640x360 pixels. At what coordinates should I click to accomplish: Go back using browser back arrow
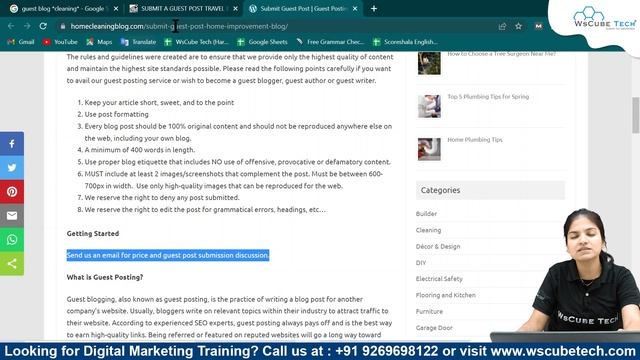pyautogui.click(x=11, y=26)
